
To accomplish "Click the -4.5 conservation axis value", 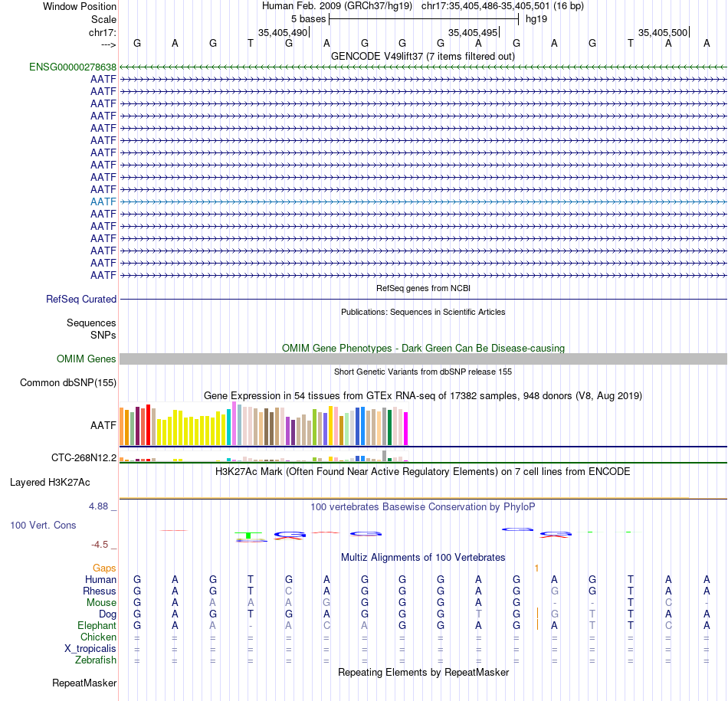I will click(x=100, y=545).
